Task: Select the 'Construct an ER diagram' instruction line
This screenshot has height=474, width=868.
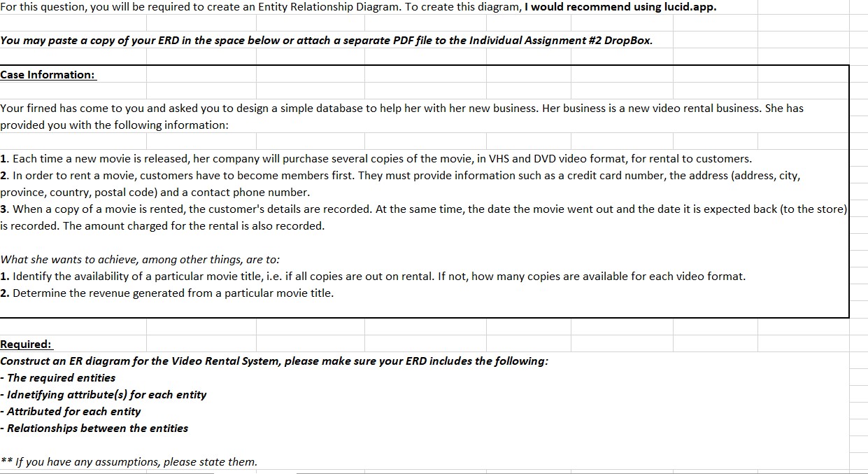Action: click(x=274, y=361)
